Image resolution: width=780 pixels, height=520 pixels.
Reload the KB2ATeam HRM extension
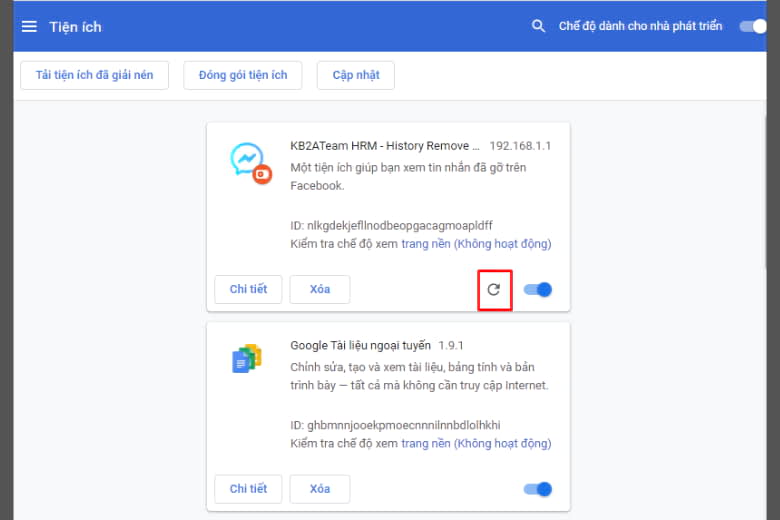coord(493,290)
